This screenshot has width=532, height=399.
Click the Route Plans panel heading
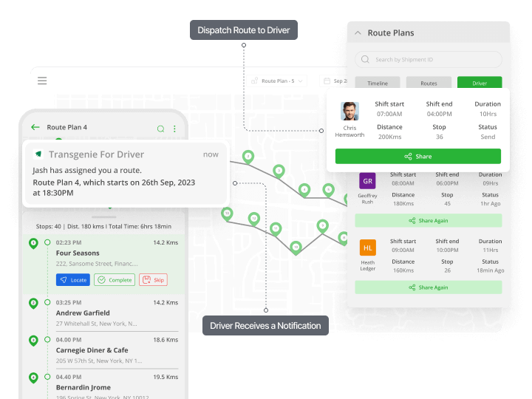[x=391, y=33]
